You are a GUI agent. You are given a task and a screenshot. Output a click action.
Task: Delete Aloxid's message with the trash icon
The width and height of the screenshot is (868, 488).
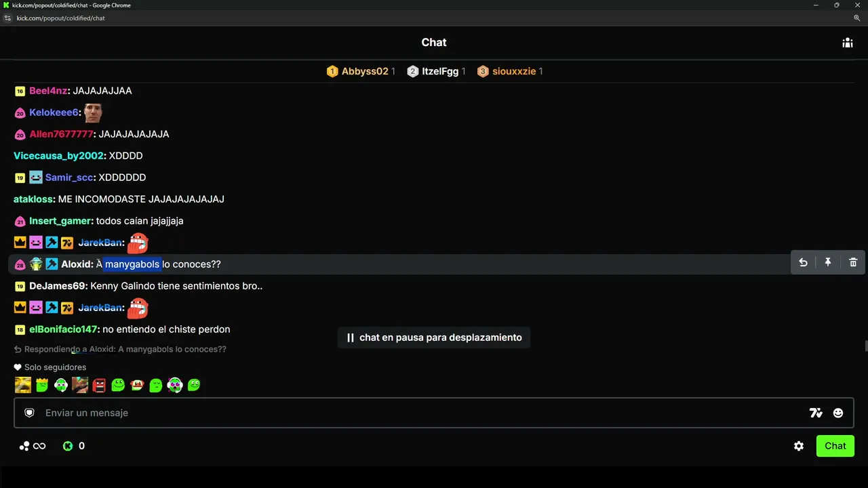[853, 262]
